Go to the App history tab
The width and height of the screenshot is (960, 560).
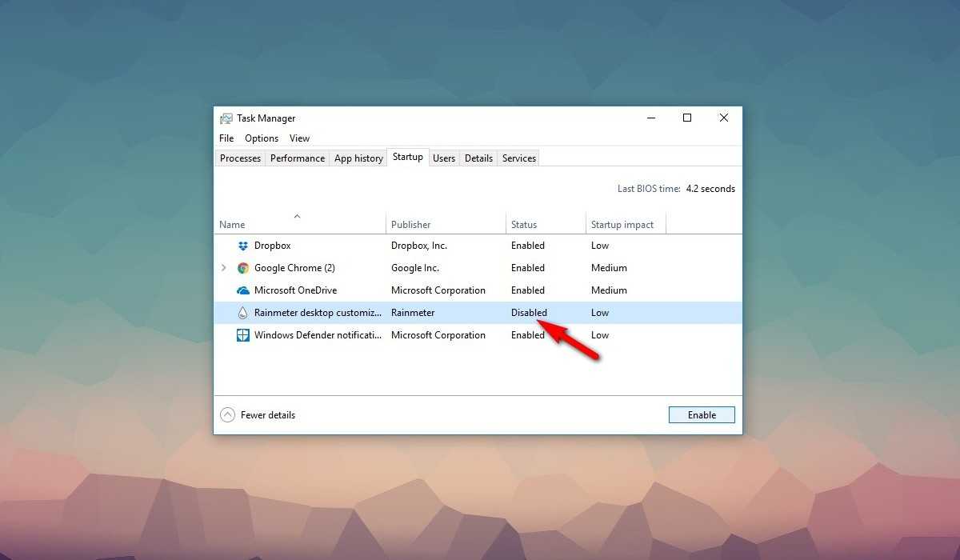click(358, 158)
